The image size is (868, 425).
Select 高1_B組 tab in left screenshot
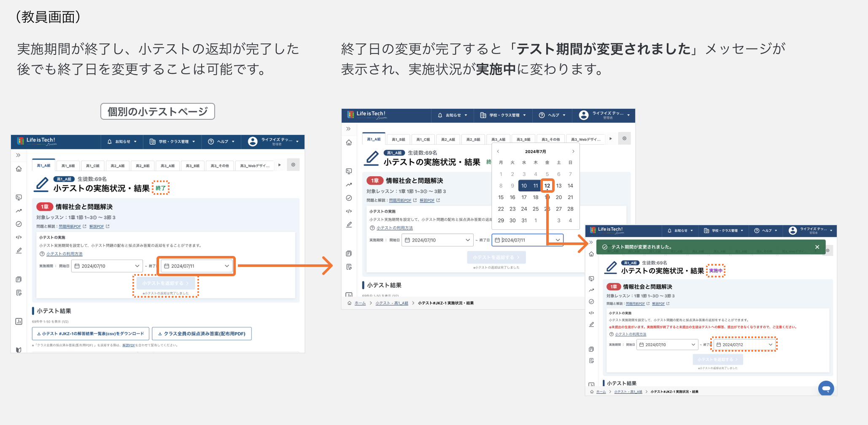pyautogui.click(x=68, y=166)
